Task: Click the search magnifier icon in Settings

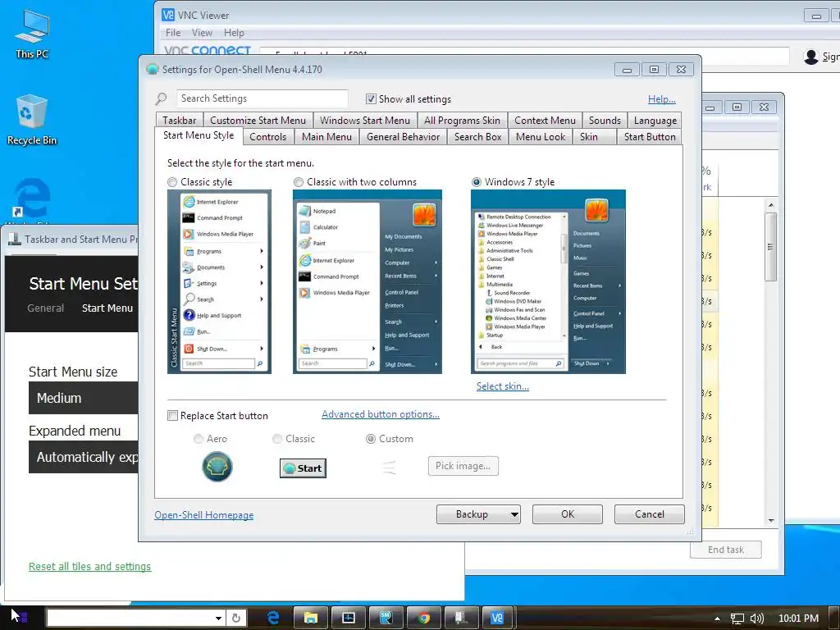Action: (162, 98)
